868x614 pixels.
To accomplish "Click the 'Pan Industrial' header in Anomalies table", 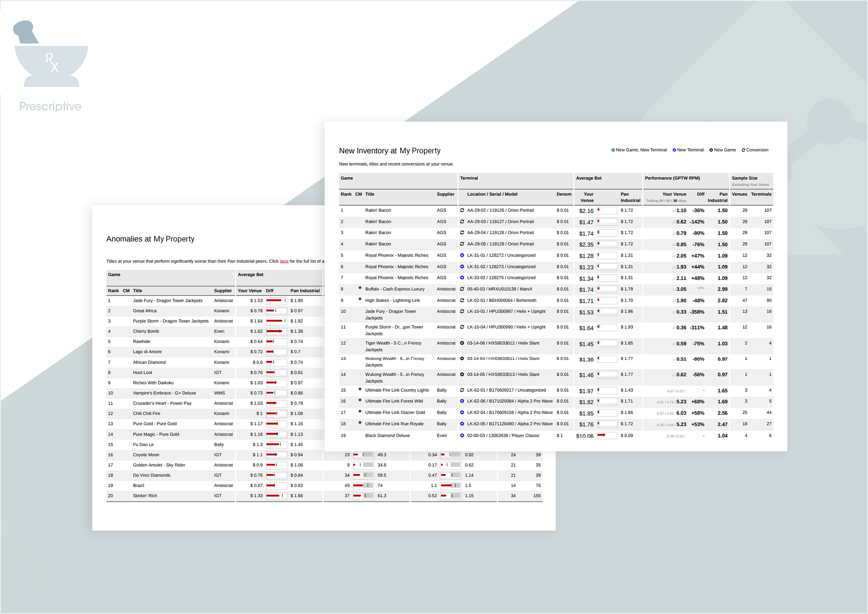I will 305,291.
